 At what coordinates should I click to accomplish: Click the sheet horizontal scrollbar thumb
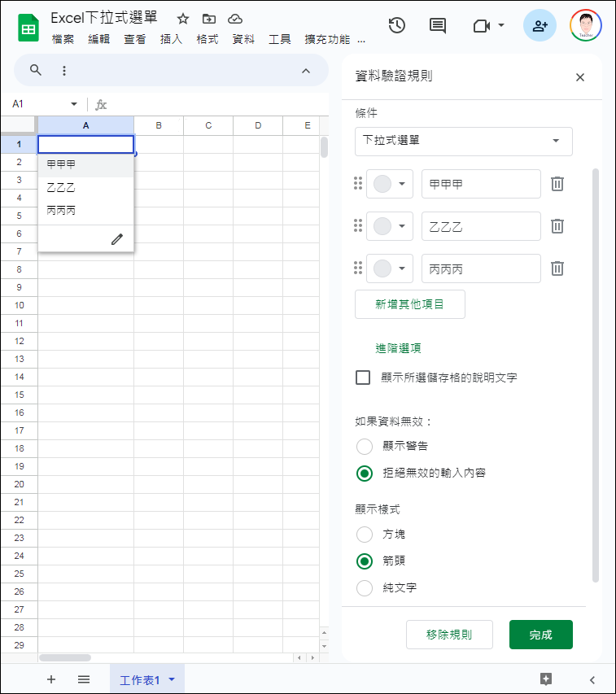pos(65,657)
